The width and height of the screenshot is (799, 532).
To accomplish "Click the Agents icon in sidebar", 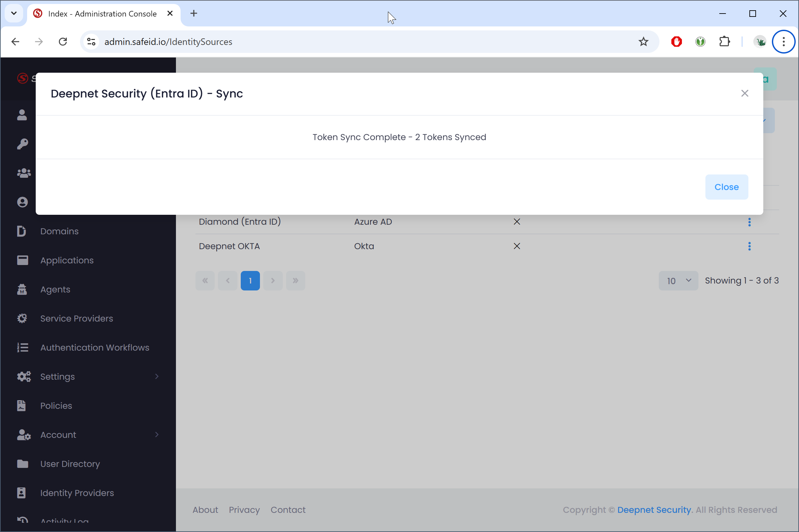I will 22,289.
